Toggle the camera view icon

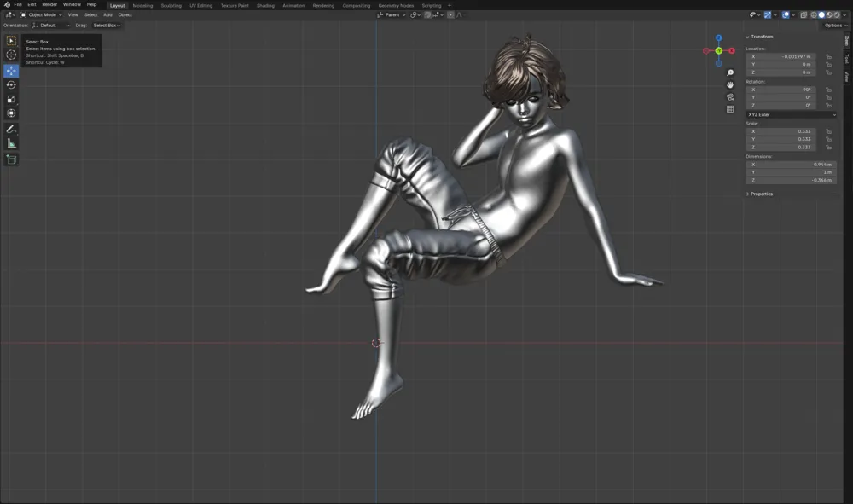pyautogui.click(x=730, y=96)
